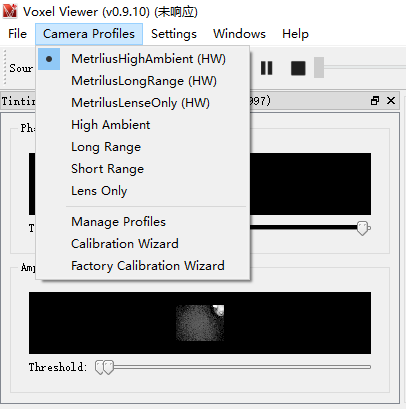This screenshot has height=409, width=406.
Task: Launch the Calibration Wizard
Action: [143, 244]
